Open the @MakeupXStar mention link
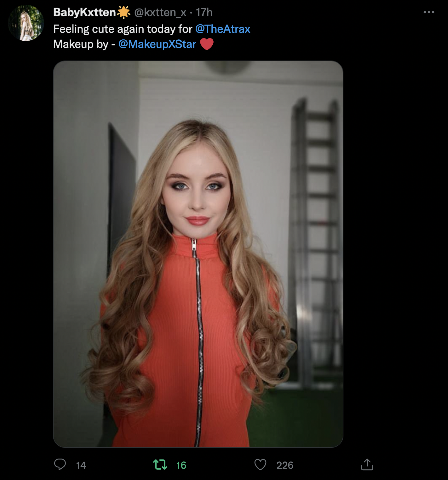 [157, 44]
